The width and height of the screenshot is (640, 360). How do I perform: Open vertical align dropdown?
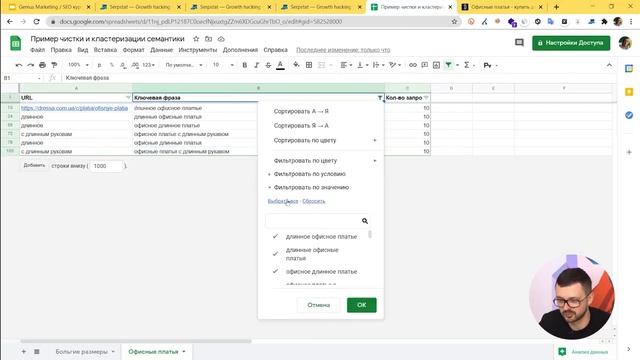[x=362, y=65]
